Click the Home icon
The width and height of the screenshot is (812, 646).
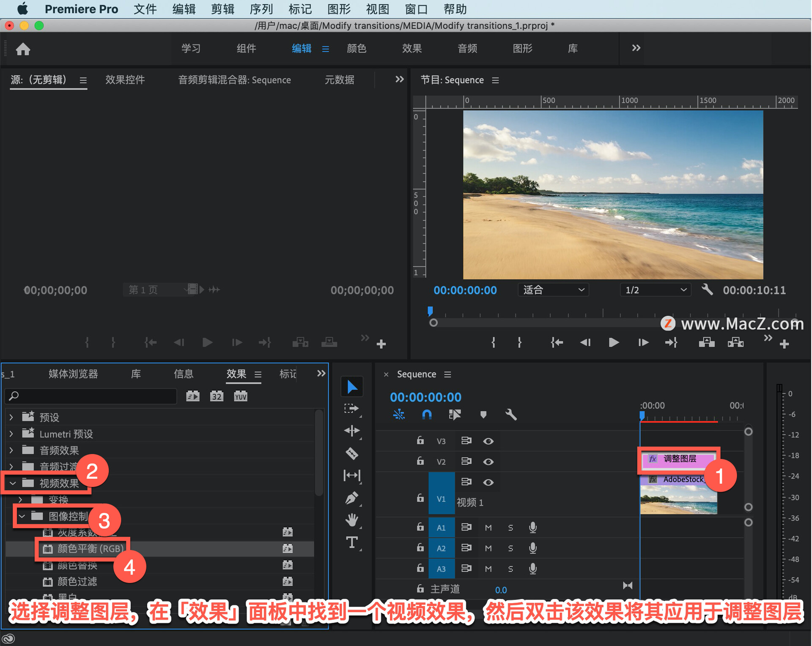23,49
